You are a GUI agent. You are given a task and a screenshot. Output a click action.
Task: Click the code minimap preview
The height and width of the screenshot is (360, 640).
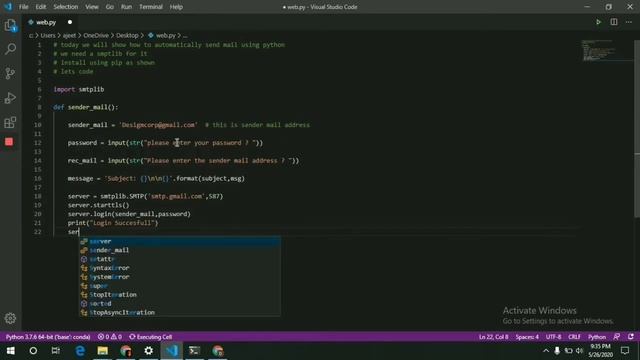coord(598,50)
